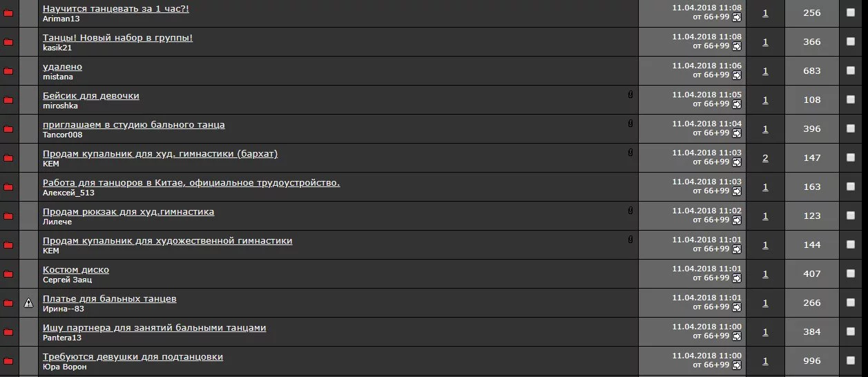Enable the checkbox on the удалено row
Image resolution: width=868 pixels, height=377 pixels.
(851, 70)
